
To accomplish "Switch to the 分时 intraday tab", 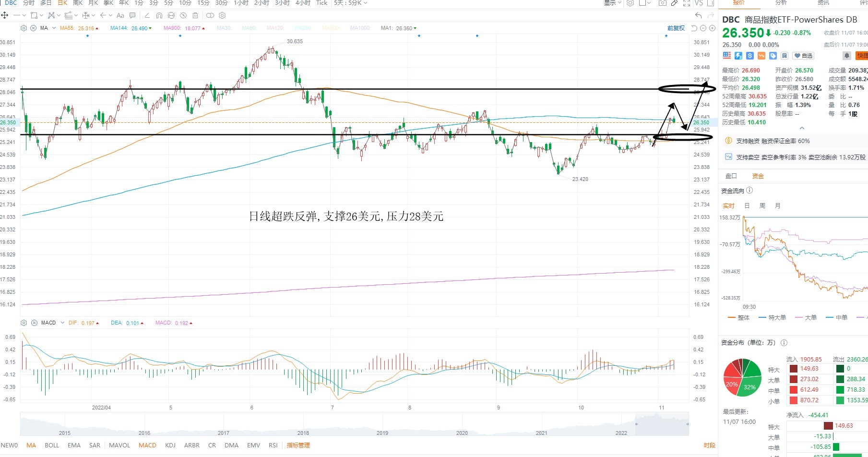I will [x=29, y=3].
